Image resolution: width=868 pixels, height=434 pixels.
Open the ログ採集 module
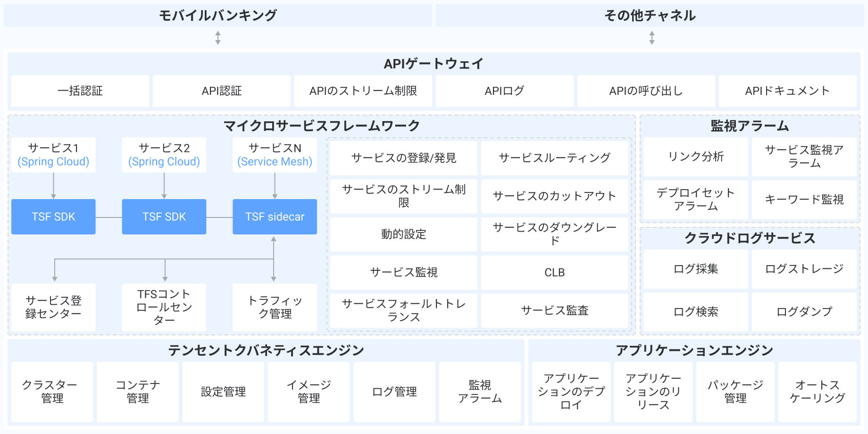(x=695, y=269)
